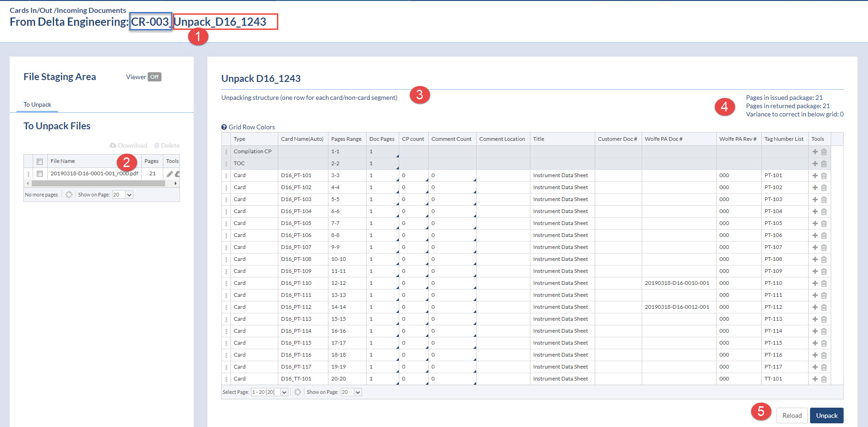The image size is (868, 427).
Task: Open the Select Page dropdown 1-20 [20]
Action: 270,392
